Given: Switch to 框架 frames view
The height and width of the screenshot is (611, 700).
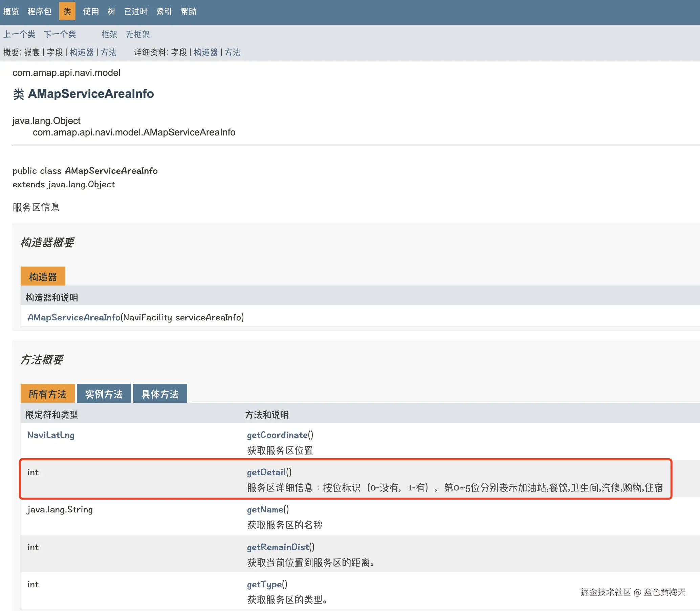Looking at the screenshot, I should pos(109,34).
